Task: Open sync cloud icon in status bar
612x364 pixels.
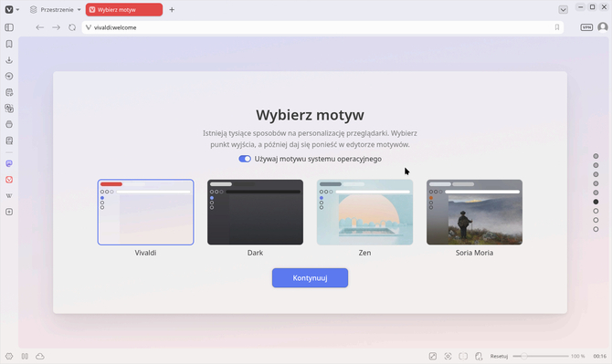Action: coord(40,356)
